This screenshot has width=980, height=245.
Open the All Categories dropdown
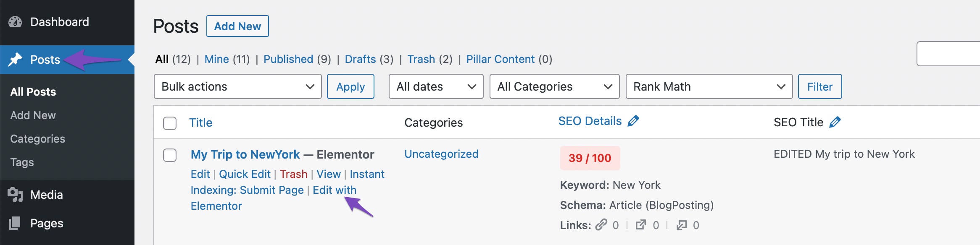coord(554,87)
